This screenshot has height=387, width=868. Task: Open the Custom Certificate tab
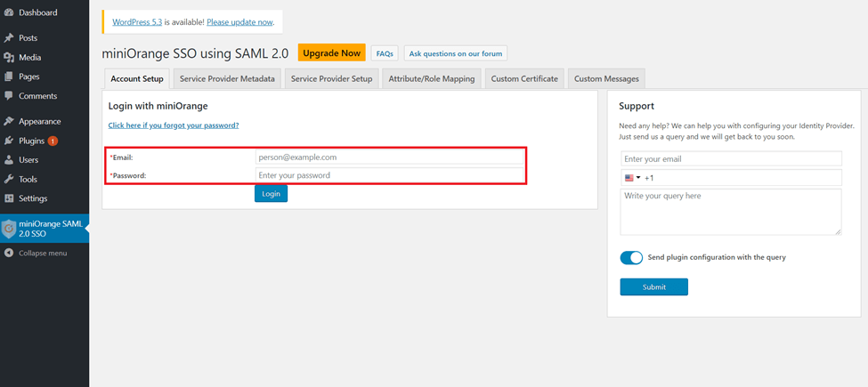point(524,78)
